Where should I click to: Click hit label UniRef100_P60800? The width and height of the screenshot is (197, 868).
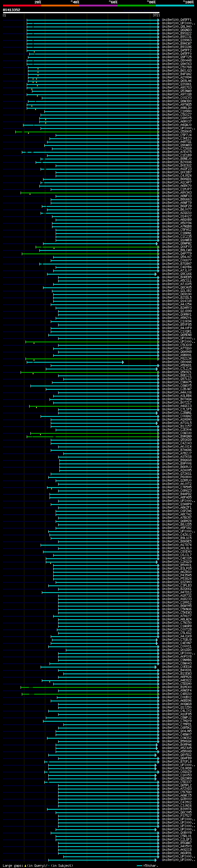(x=177, y=477)
